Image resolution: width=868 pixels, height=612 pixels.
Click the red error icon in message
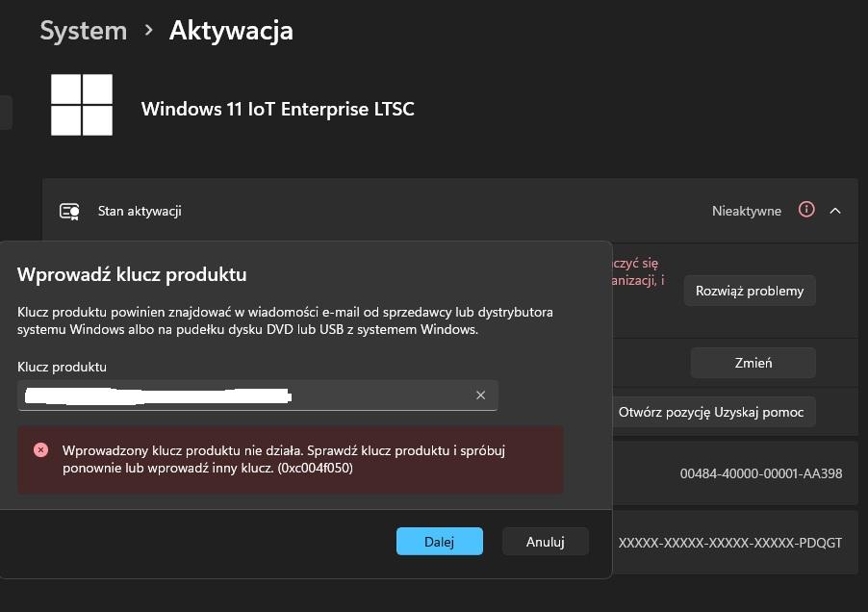(40, 450)
